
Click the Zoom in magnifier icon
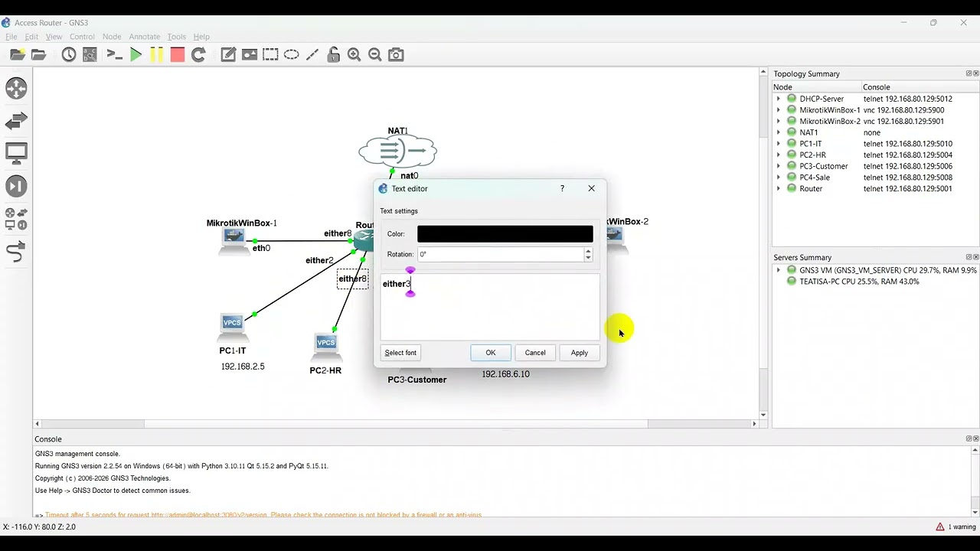tap(354, 54)
